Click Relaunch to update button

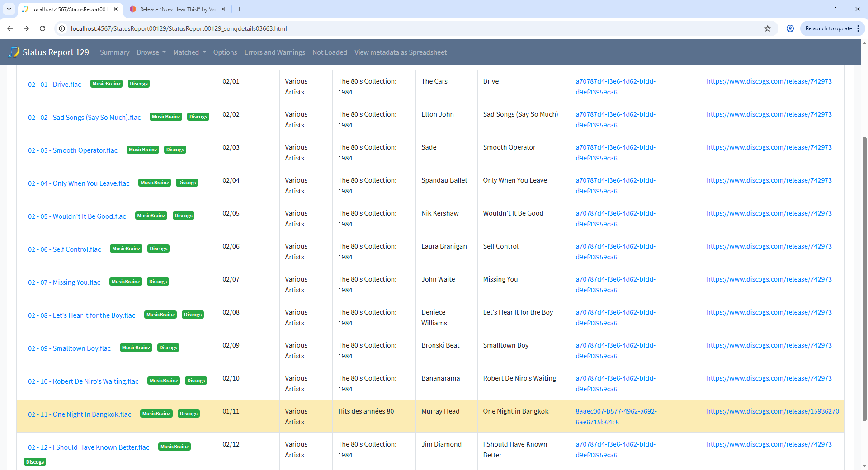[829, 28]
